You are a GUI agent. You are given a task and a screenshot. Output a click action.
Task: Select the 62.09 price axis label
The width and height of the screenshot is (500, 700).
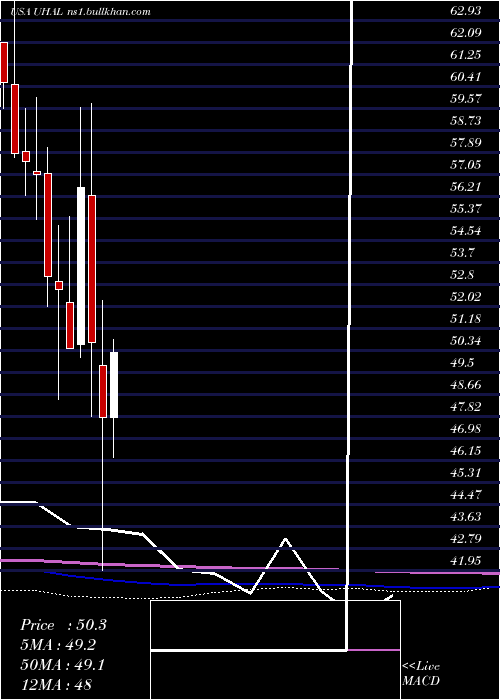(466, 33)
